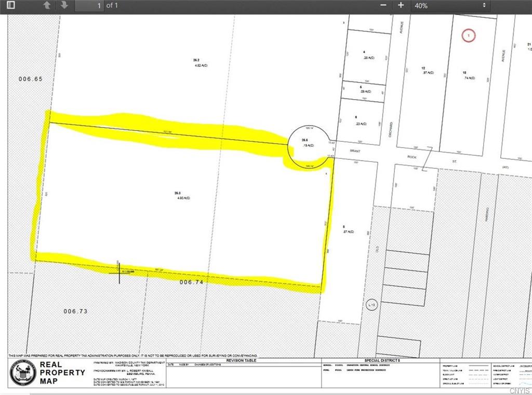
Task: Click the REAL PROPERTY MAP title
Action: (x=62, y=373)
